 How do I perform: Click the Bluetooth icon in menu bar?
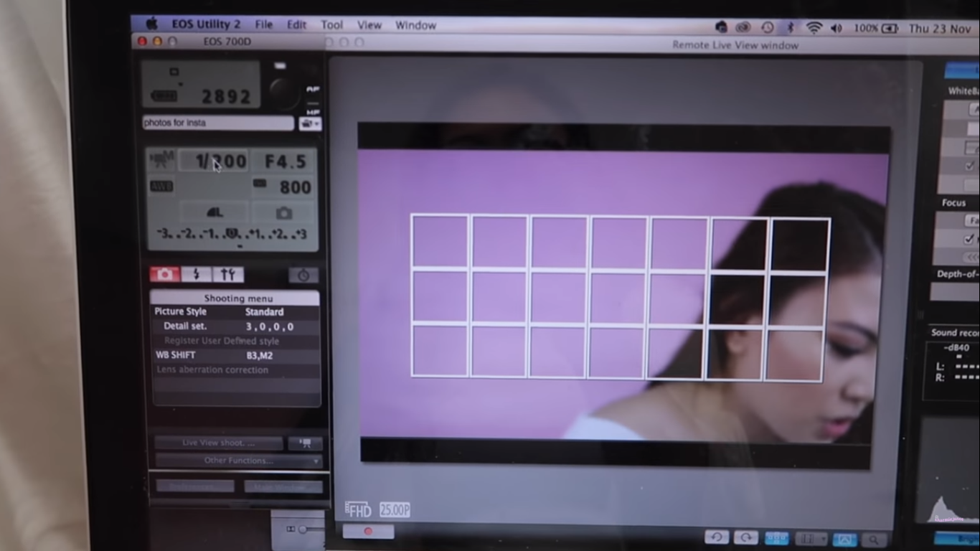pos(791,28)
